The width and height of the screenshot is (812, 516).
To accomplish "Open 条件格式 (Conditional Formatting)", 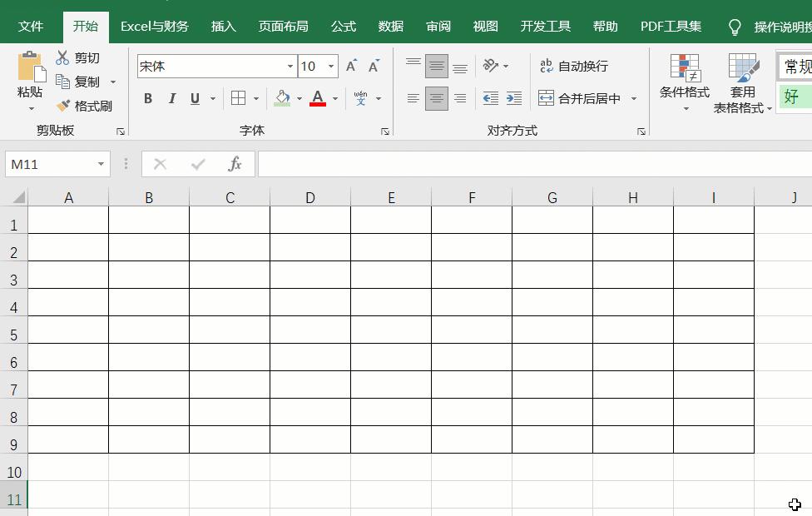I will 685,81.
